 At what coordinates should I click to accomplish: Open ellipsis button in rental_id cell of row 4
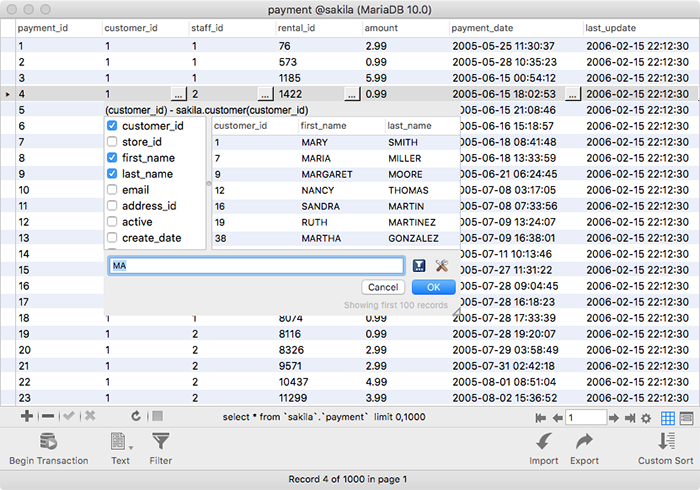[352, 94]
